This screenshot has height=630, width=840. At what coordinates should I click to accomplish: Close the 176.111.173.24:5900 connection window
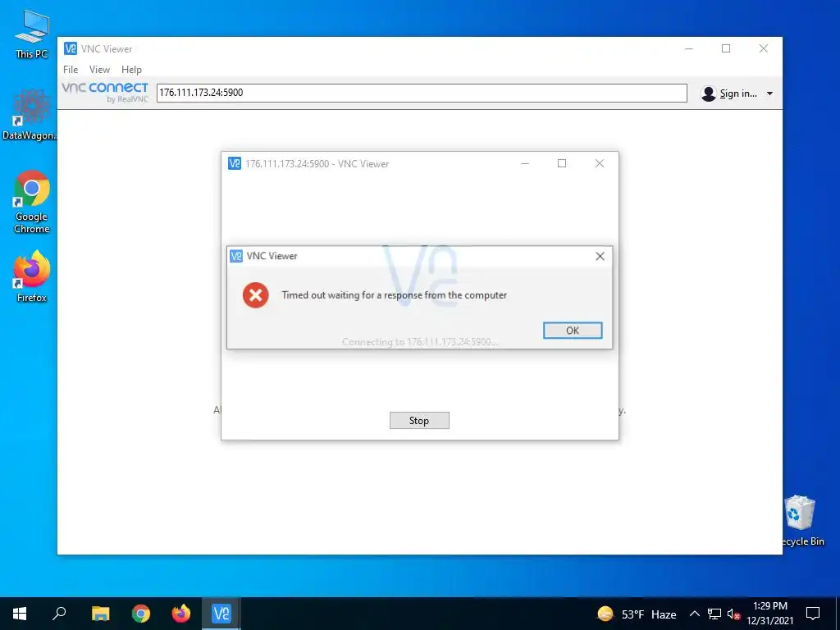[600, 163]
